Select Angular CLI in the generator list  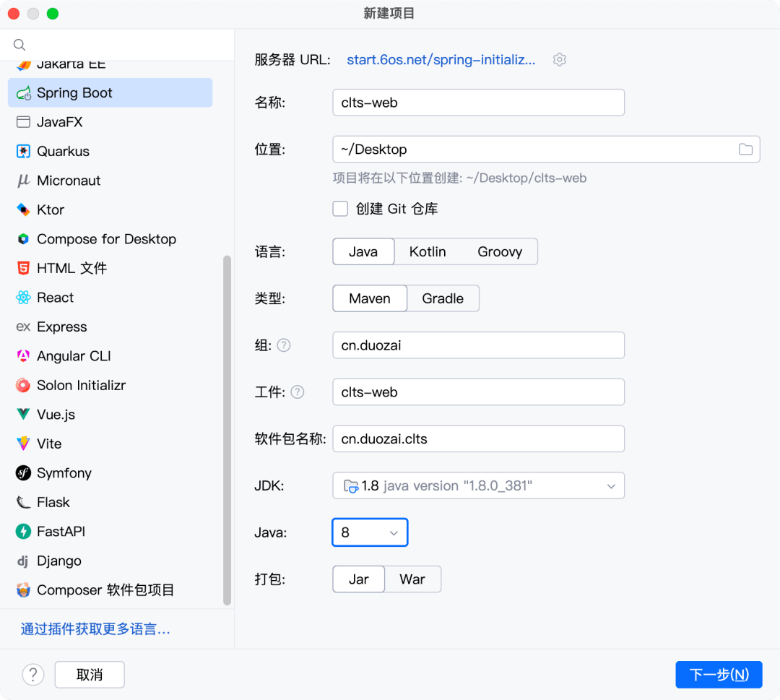(110, 355)
